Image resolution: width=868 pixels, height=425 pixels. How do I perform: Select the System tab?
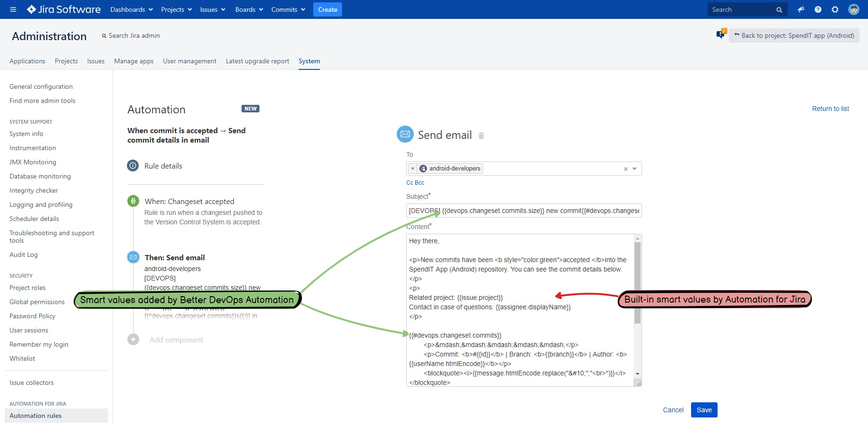(309, 61)
